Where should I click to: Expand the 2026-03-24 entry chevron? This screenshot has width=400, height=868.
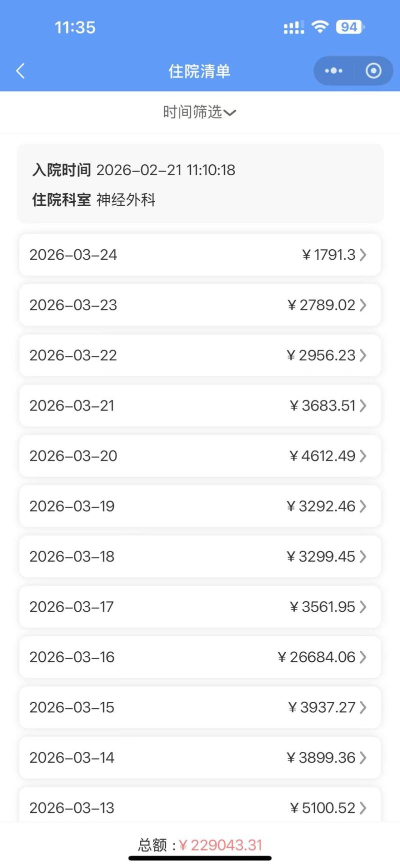pos(363,255)
